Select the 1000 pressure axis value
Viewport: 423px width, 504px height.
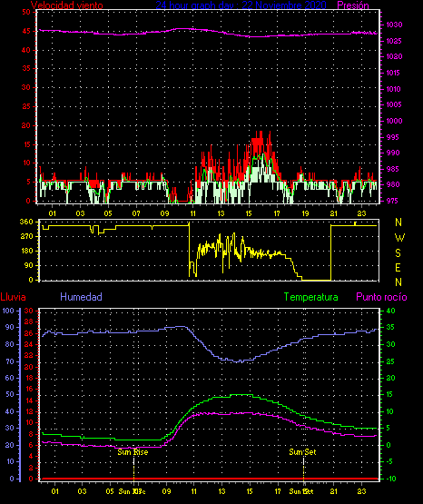point(394,121)
